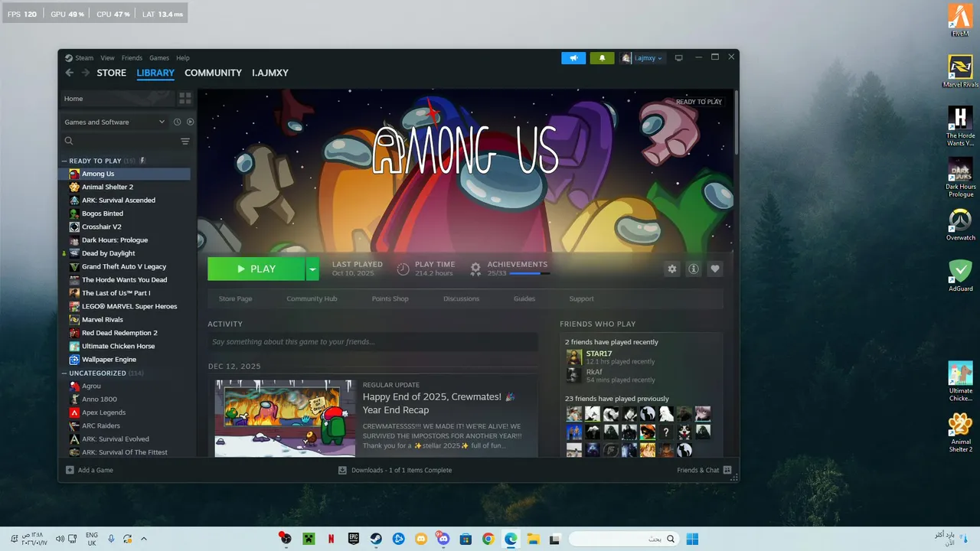
Task: Open Overwatch desktop shortcut
Action: click(x=960, y=225)
